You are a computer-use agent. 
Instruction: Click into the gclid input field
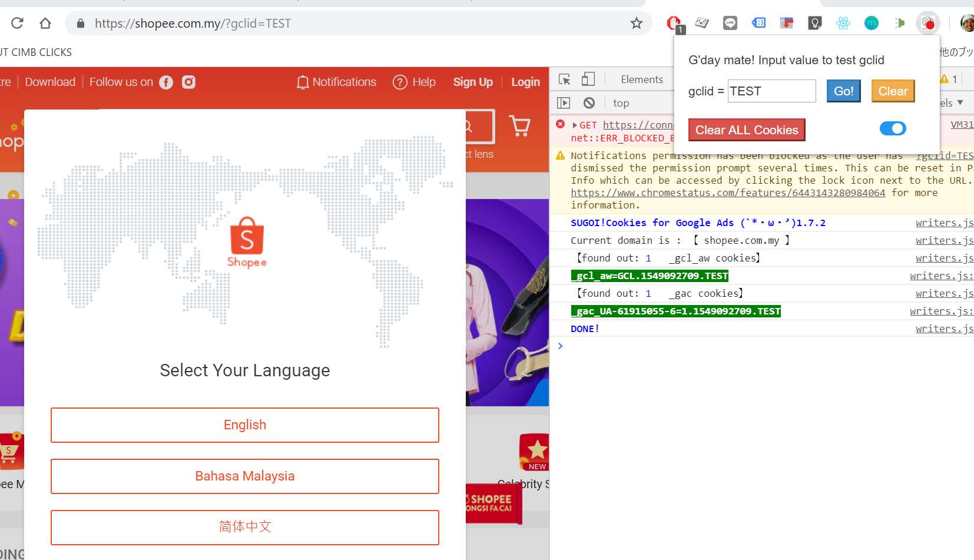tap(772, 91)
